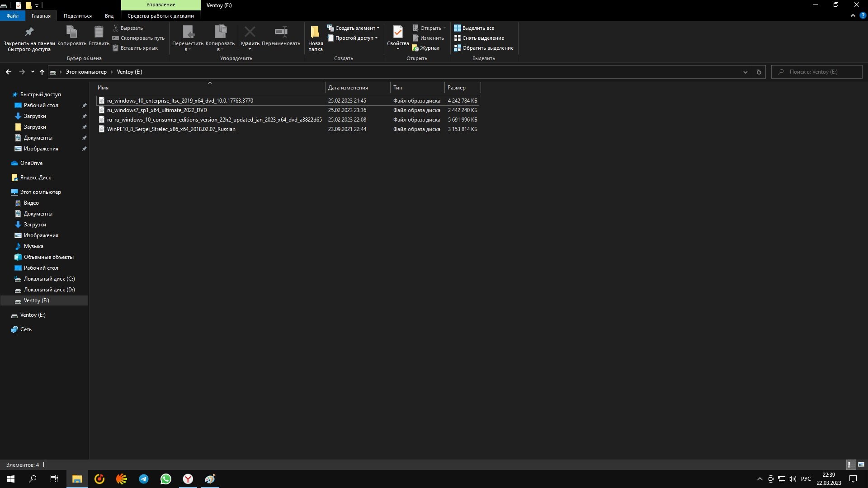Switch to large icons view in status bar
The width and height of the screenshot is (868, 488).
[x=861, y=465]
